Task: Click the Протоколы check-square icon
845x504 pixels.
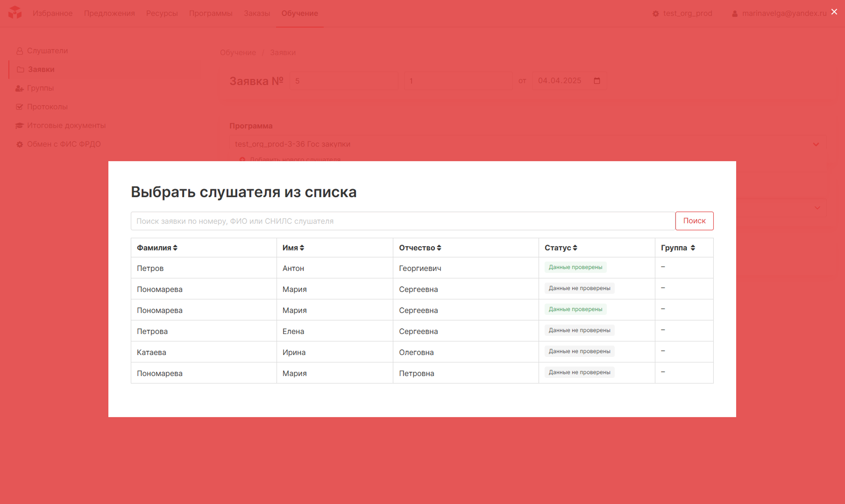Action: click(20, 107)
